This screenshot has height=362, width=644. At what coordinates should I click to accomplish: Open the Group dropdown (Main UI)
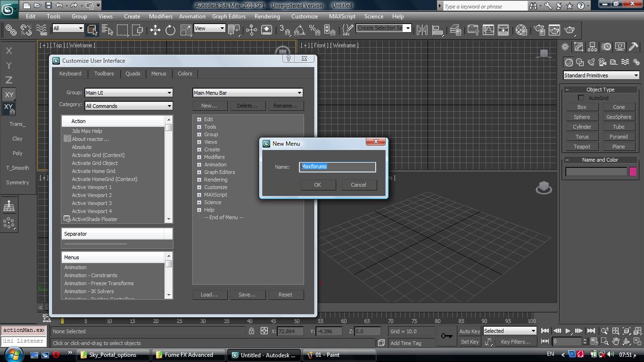(x=129, y=93)
